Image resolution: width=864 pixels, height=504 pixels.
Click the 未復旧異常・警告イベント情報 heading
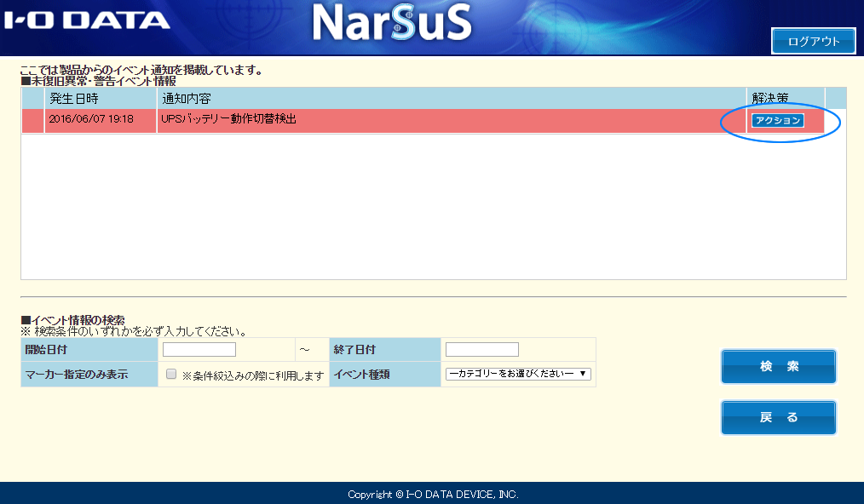(x=98, y=81)
